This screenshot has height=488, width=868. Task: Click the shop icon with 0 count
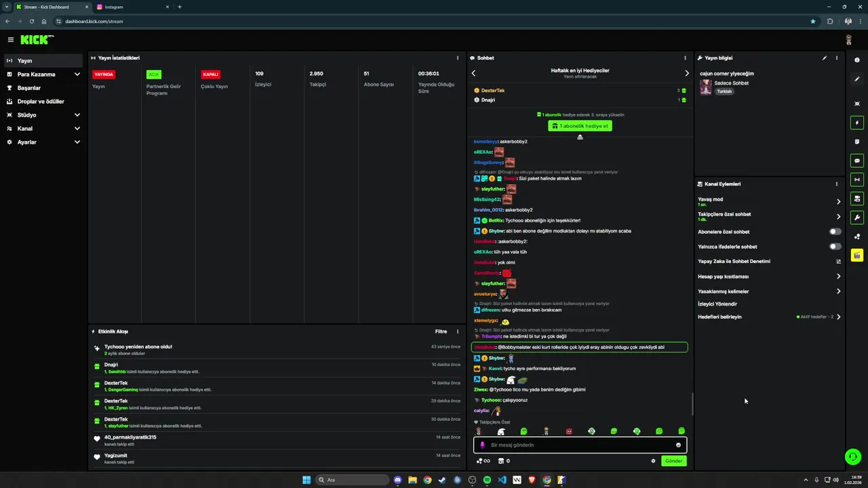[504, 461]
